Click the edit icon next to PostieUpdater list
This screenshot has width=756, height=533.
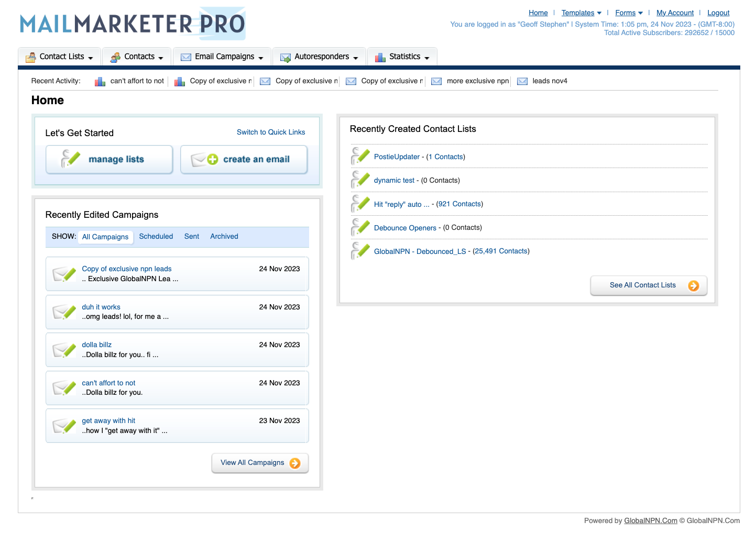[x=360, y=156]
